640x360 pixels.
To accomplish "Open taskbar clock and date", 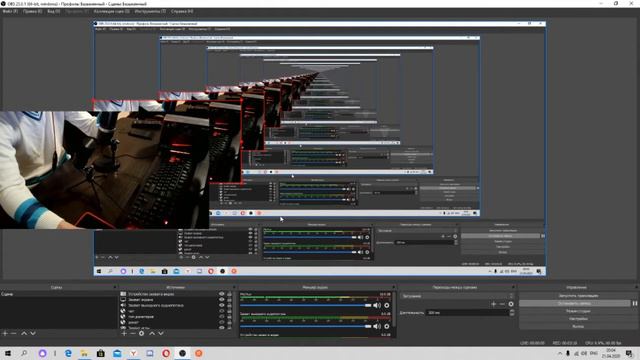I will (x=611, y=353).
